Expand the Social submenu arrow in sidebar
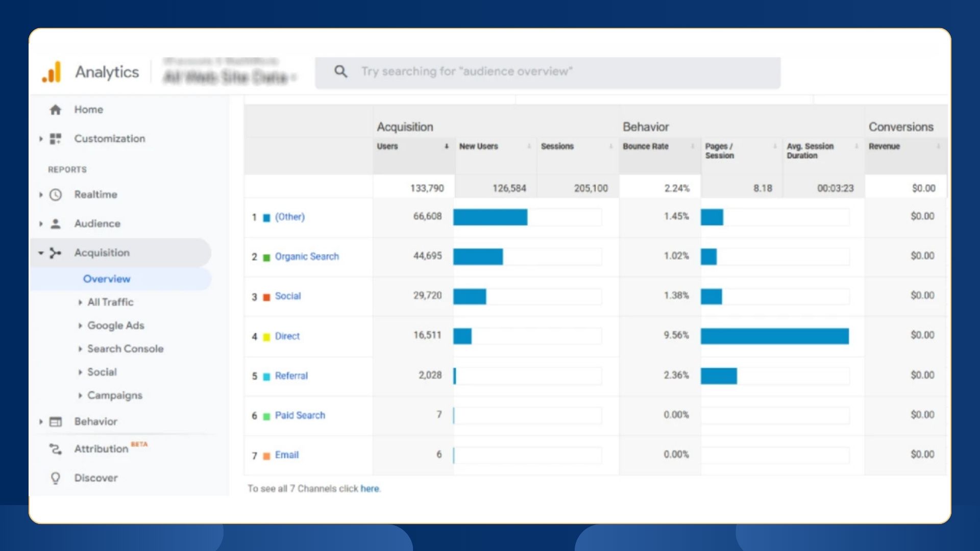 (x=80, y=372)
